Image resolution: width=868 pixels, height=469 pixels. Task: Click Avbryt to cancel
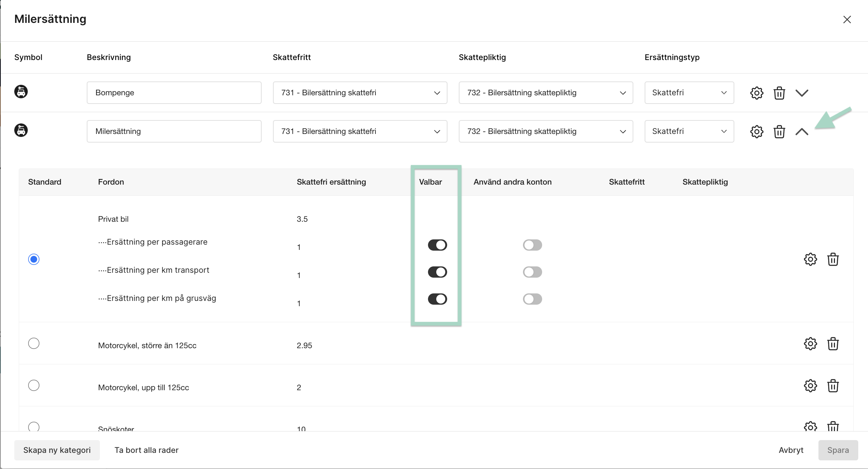791,450
